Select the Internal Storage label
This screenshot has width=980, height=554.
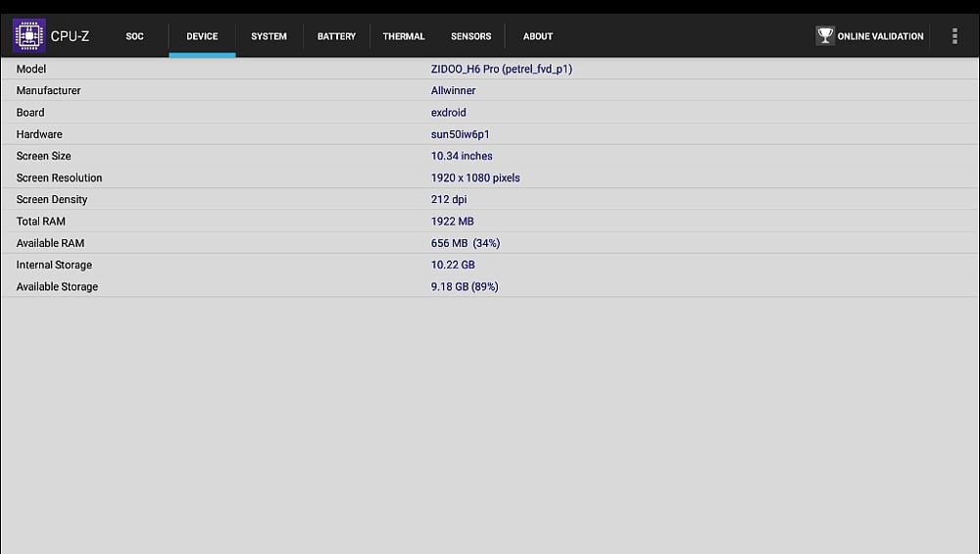point(54,265)
